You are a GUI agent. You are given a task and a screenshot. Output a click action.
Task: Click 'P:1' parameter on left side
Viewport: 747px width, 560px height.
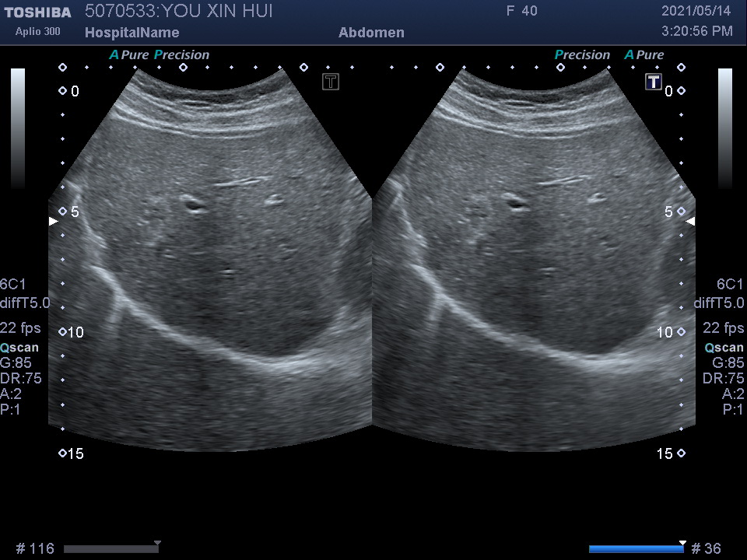pos(10,409)
